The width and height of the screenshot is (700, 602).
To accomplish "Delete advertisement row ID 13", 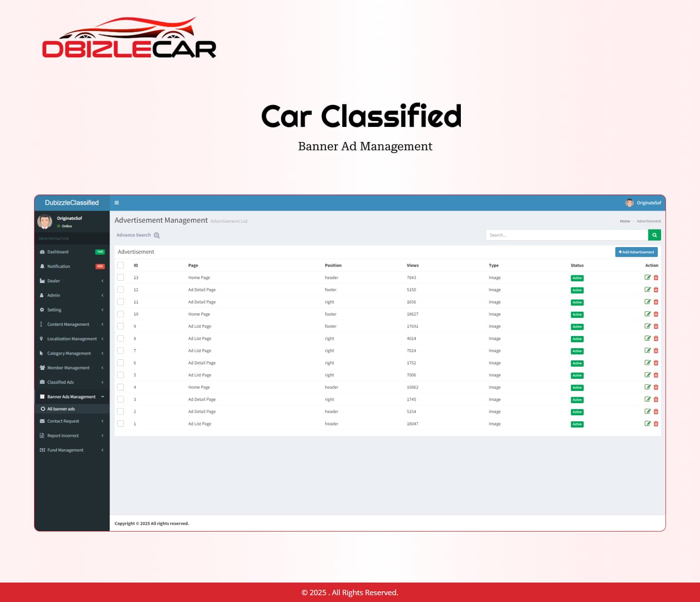I will click(656, 278).
